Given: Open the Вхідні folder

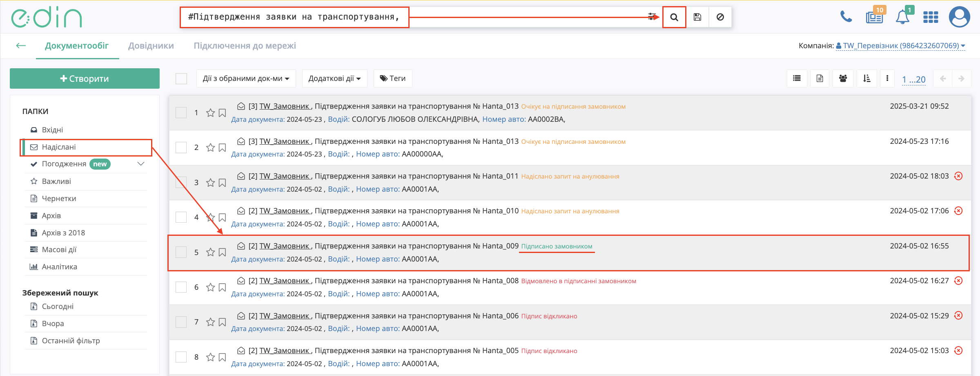Looking at the screenshot, I should click(x=52, y=130).
